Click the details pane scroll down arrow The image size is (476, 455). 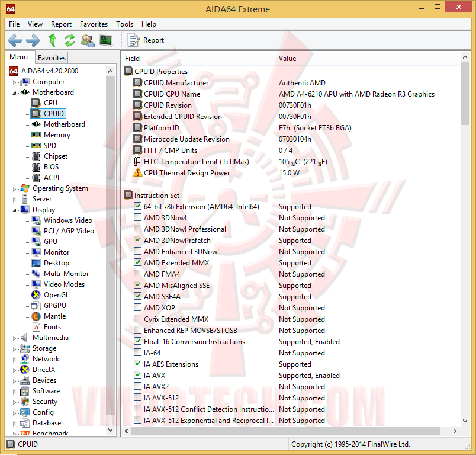[465, 421]
